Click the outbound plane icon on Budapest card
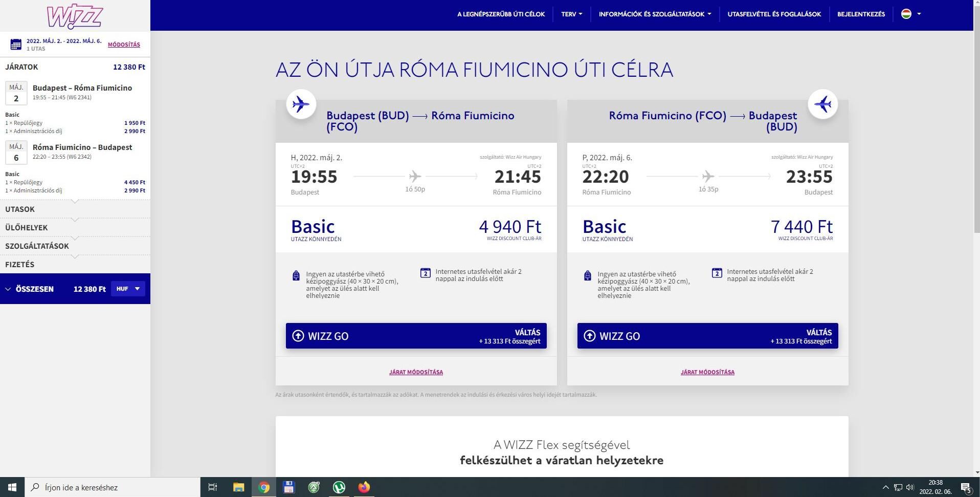The image size is (980, 497). pyautogui.click(x=301, y=104)
